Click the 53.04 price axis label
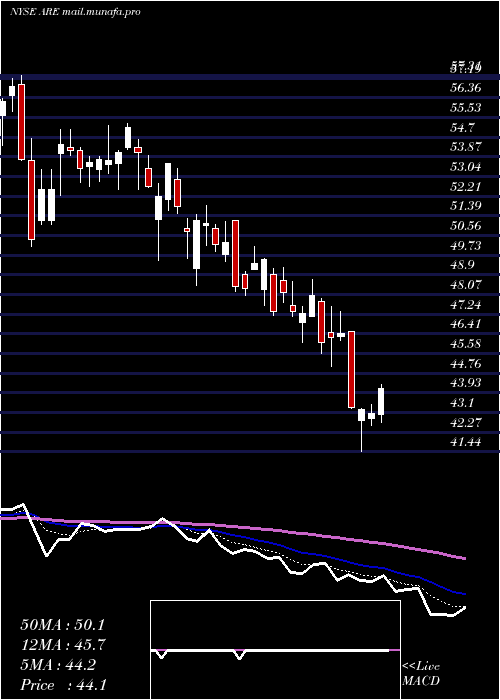500x700 pixels. pyautogui.click(x=466, y=167)
